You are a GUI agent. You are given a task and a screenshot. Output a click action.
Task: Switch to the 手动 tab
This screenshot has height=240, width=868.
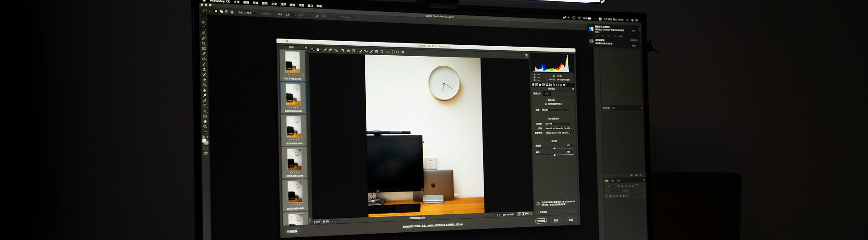click(x=547, y=94)
